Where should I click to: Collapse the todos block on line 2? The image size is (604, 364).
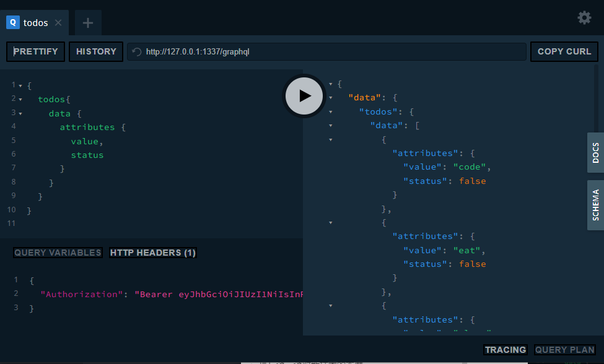20,99
